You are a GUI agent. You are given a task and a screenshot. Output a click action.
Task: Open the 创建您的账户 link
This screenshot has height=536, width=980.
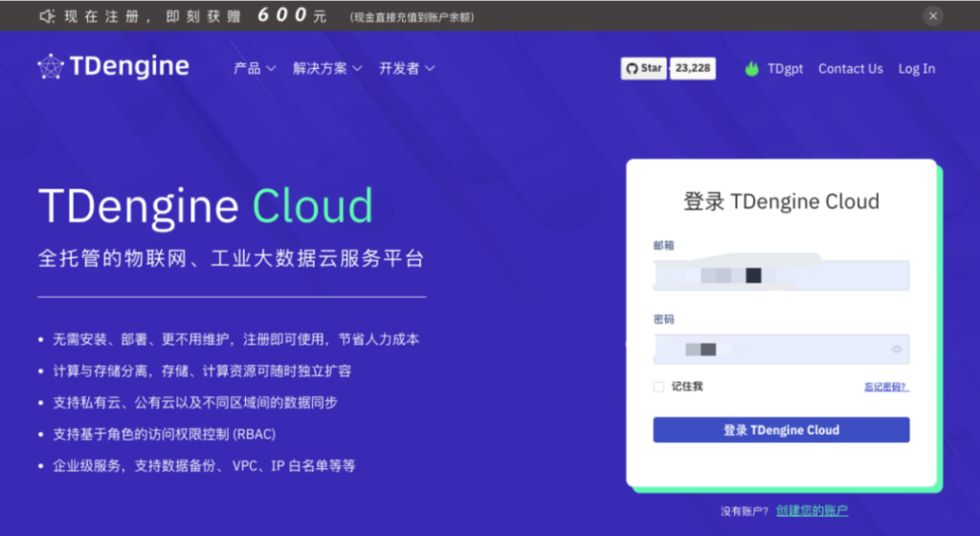(x=812, y=510)
